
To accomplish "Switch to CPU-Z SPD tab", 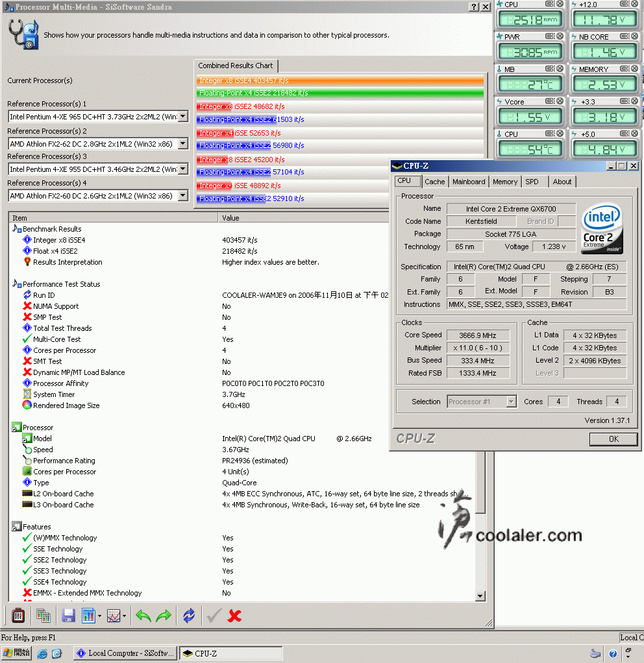I will click(532, 182).
